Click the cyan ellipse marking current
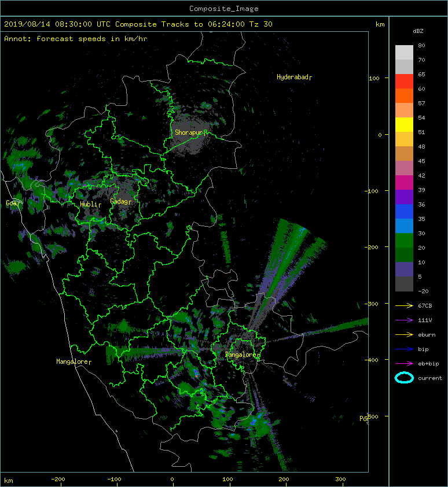 click(x=404, y=378)
